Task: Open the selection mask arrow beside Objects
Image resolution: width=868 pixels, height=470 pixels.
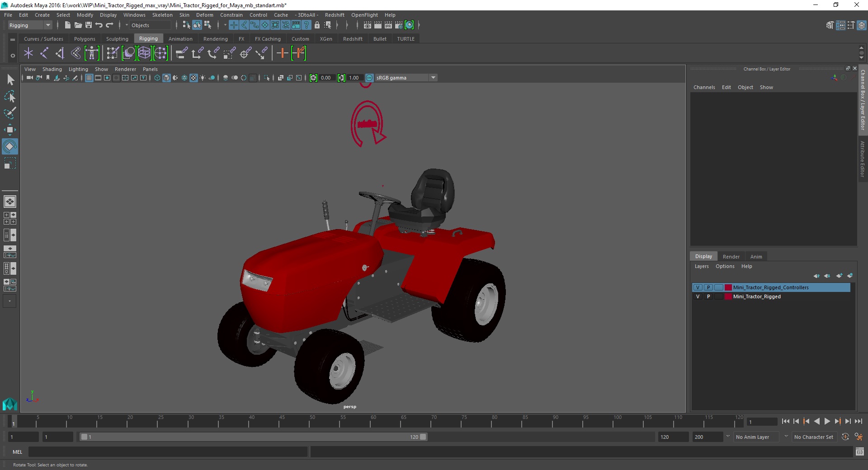Action: tap(127, 25)
